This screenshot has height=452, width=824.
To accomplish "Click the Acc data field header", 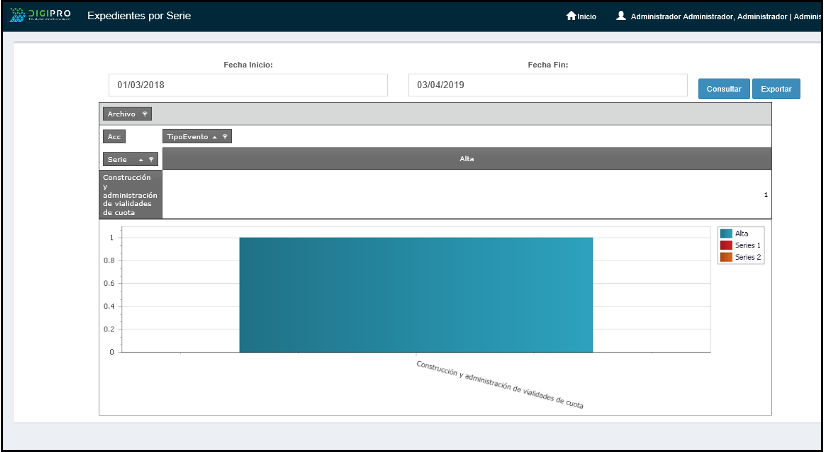I will click(114, 136).
